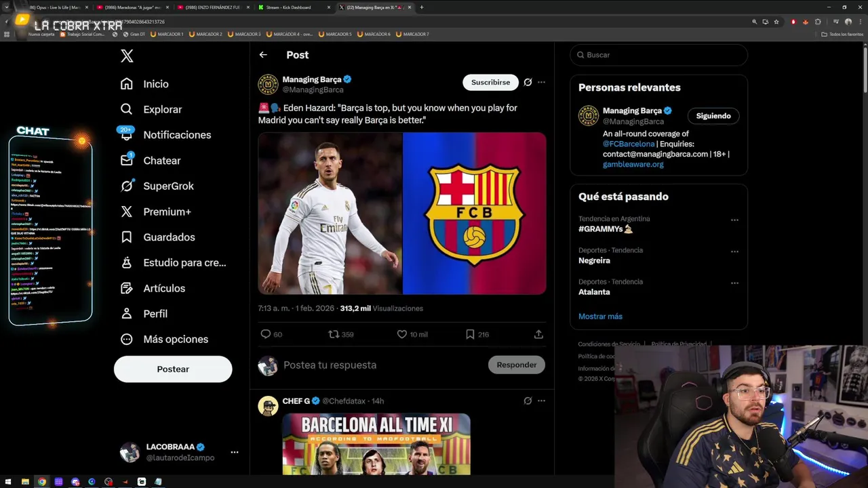Toggle Siguiendo for Managing Barça
The width and height of the screenshot is (868, 488).
click(x=713, y=116)
